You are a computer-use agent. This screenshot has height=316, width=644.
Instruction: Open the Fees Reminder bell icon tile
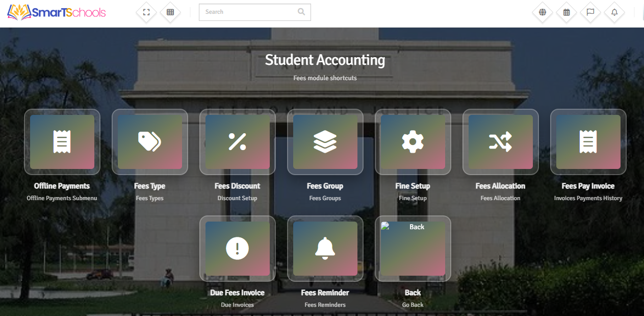click(x=325, y=249)
